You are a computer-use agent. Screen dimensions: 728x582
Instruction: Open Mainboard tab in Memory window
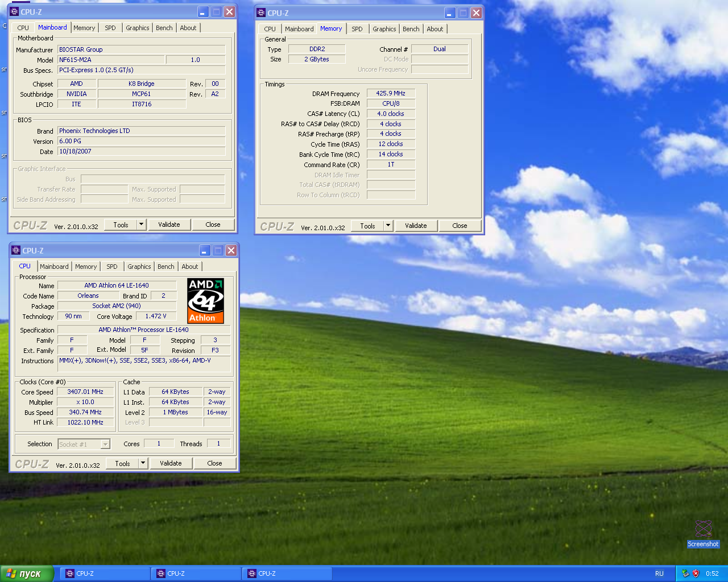click(x=299, y=29)
